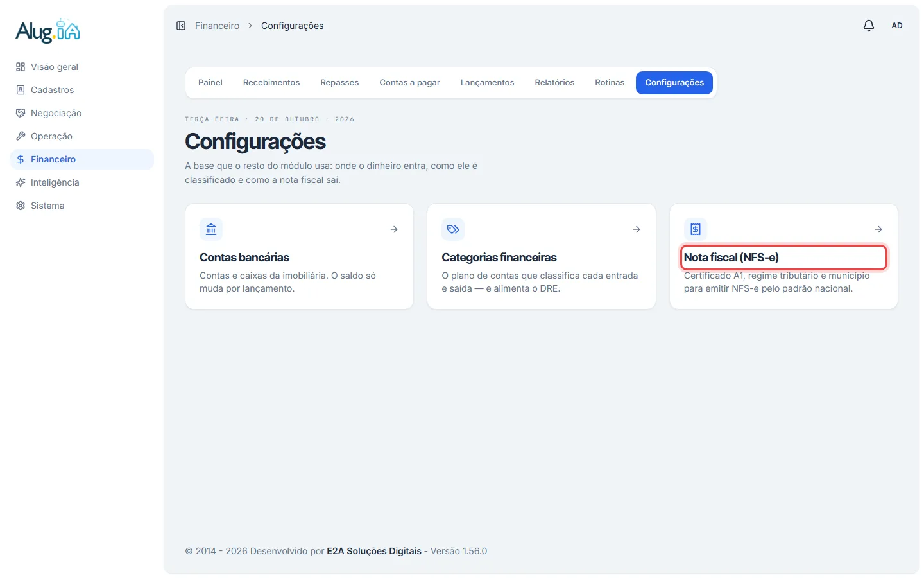Select the Contas a pagar tab
This screenshot has height=578, width=924.
pyautogui.click(x=409, y=83)
